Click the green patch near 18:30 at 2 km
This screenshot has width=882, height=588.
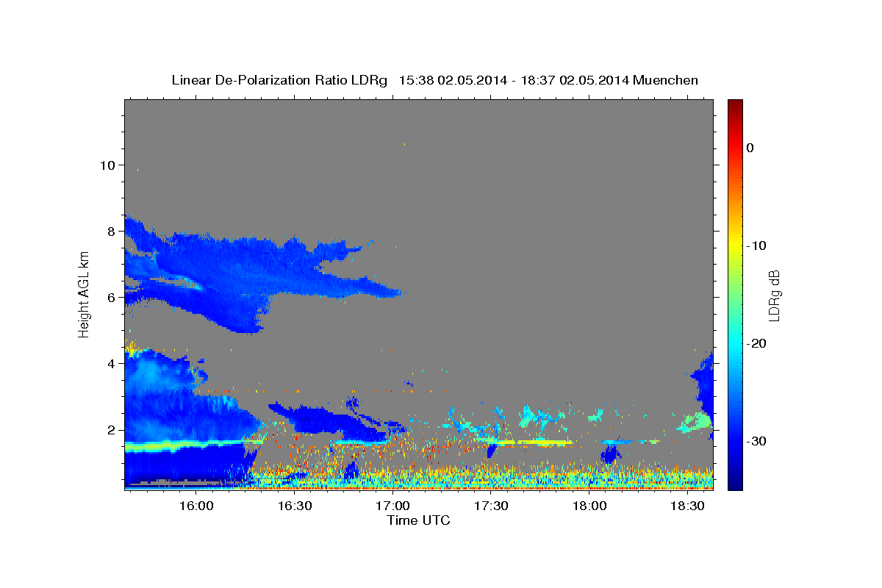pyautogui.click(x=695, y=422)
